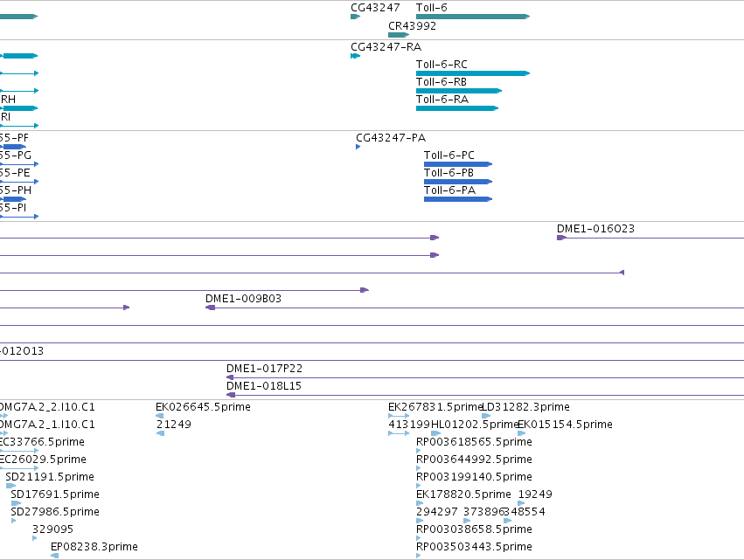The height and width of the screenshot is (560, 744).
Task: Open the SD27986.5prime EST label
Action: [55, 512]
